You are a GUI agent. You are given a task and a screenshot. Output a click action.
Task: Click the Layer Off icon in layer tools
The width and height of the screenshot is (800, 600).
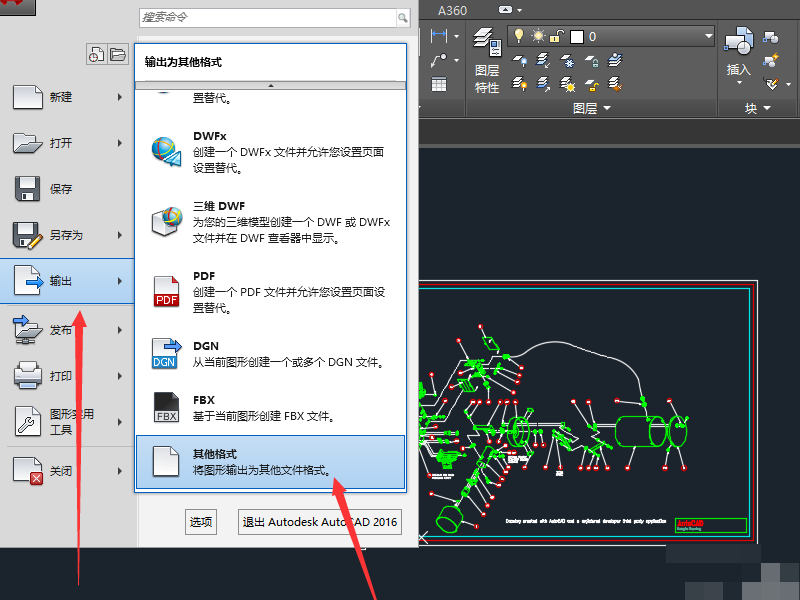[x=520, y=61]
